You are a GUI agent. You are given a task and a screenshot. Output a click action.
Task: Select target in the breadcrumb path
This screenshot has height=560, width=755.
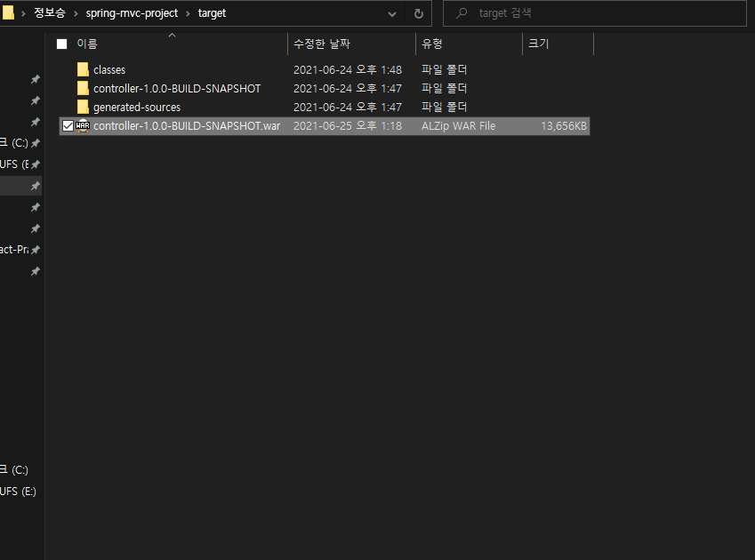point(212,12)
